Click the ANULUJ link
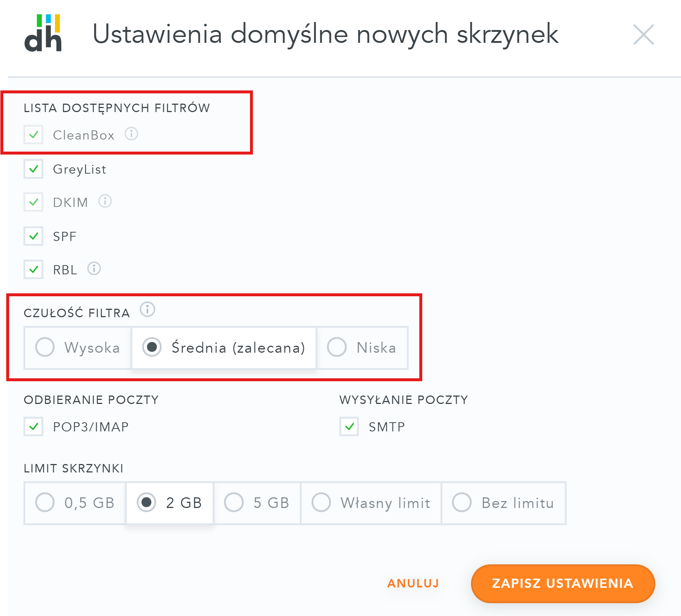The image size is (681, 616). 412,583
